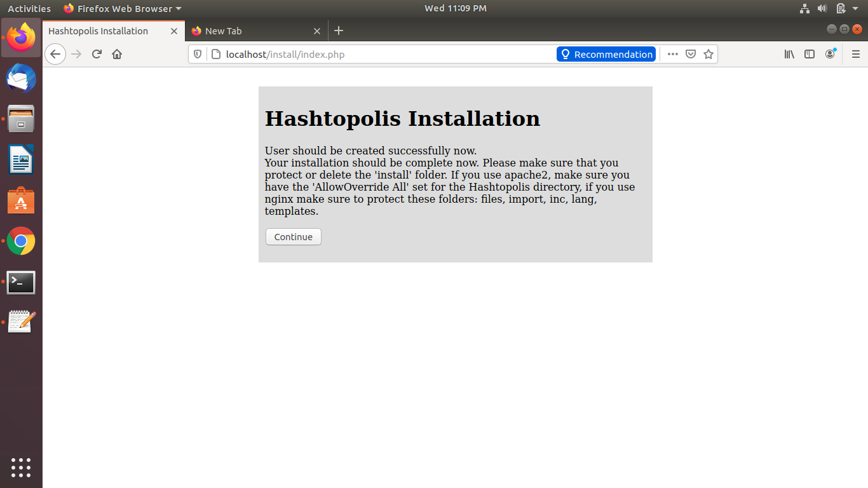
Task: Open the Firefox Web Browser app menu
Action: tap(122, 8)
